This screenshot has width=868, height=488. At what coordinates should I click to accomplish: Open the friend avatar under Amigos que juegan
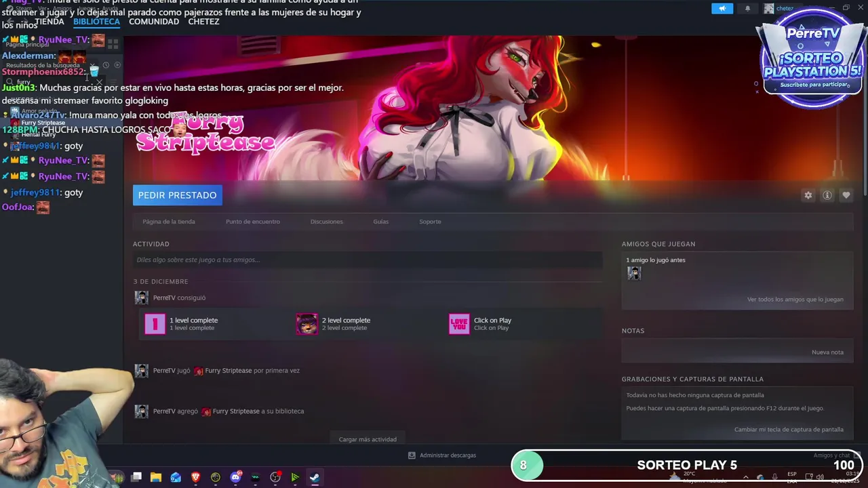pos(634,273)
